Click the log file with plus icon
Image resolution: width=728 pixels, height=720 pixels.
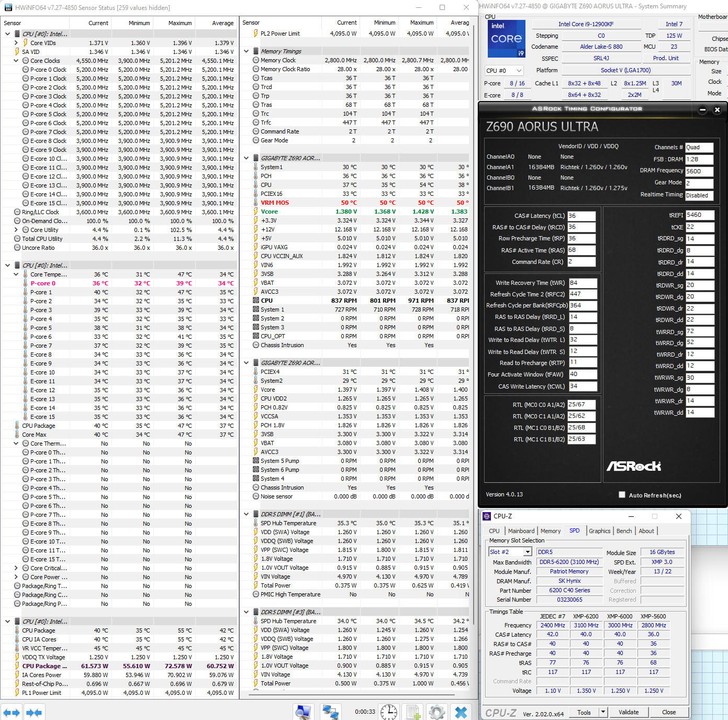point(413,712)
